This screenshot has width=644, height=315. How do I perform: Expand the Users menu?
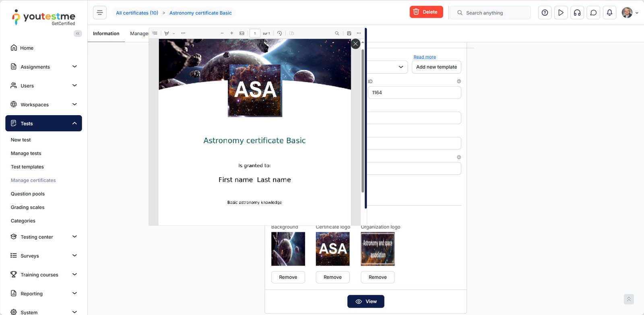pyautogui.click(x=44, y=86)
